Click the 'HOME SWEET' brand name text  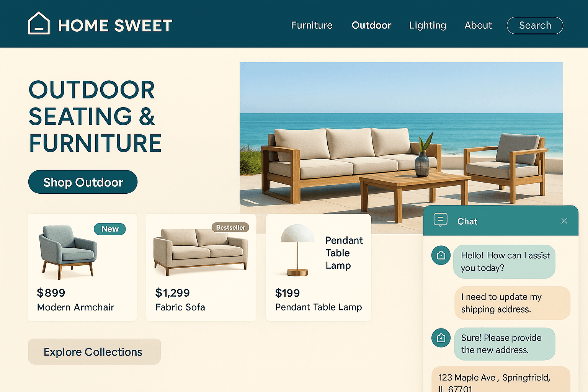coord(115,26)
